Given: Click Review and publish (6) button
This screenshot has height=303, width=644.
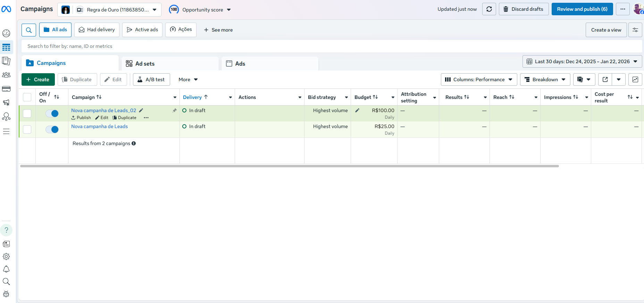Looking at the screenshot, I should [582, 9].
